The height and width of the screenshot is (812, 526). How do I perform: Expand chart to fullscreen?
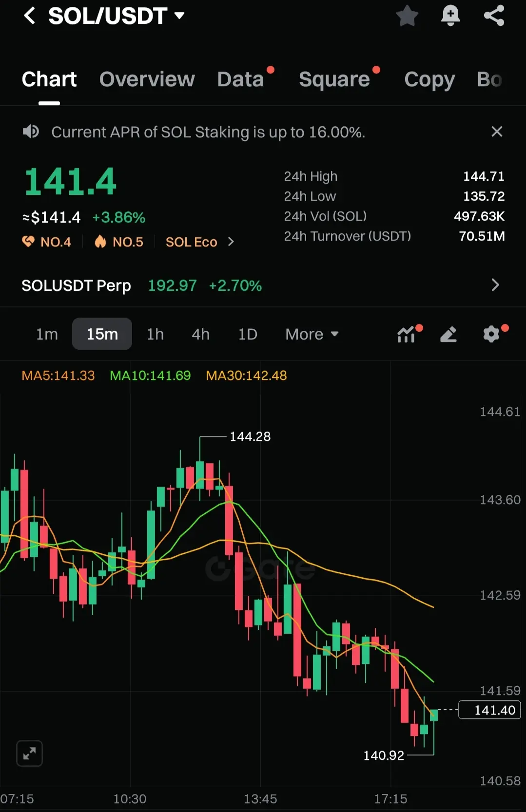[29, 754]
